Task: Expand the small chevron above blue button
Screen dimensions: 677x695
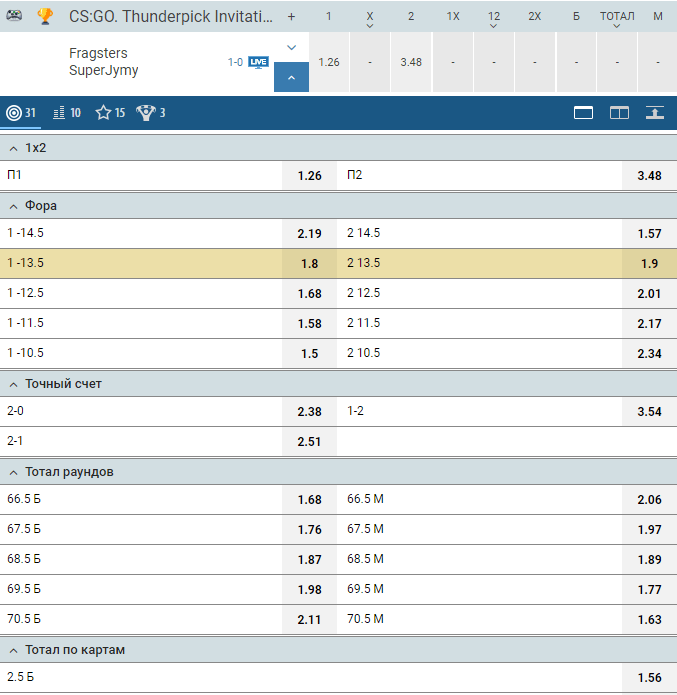Action: tap(291, 47)
